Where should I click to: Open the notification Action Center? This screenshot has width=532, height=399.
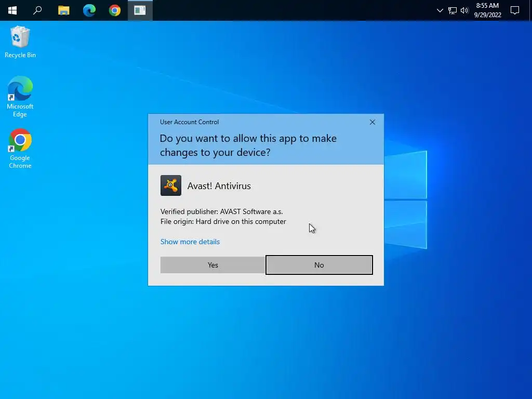point(515,10)
